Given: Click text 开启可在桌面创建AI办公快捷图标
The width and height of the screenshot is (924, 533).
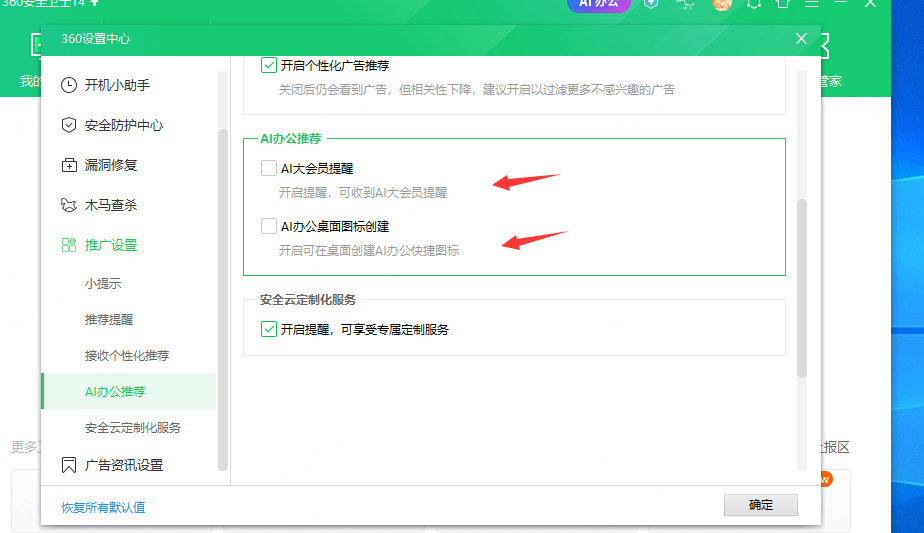Looking at the screenshot, I should pos(368,251).
